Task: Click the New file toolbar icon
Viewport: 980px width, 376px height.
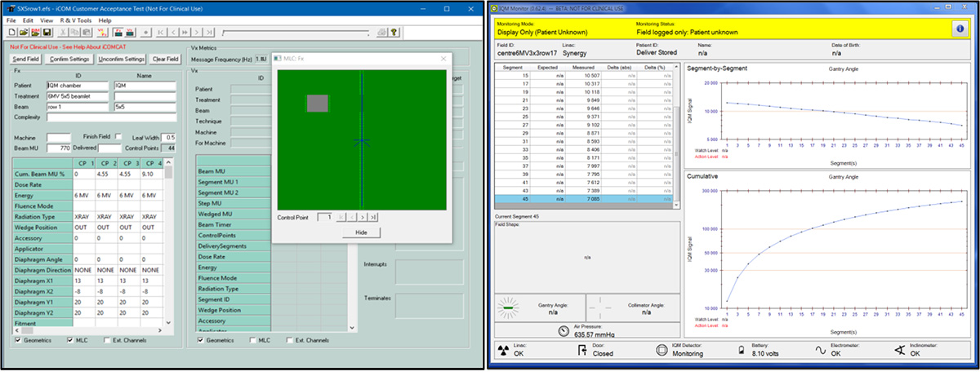Action: point(11,32)
